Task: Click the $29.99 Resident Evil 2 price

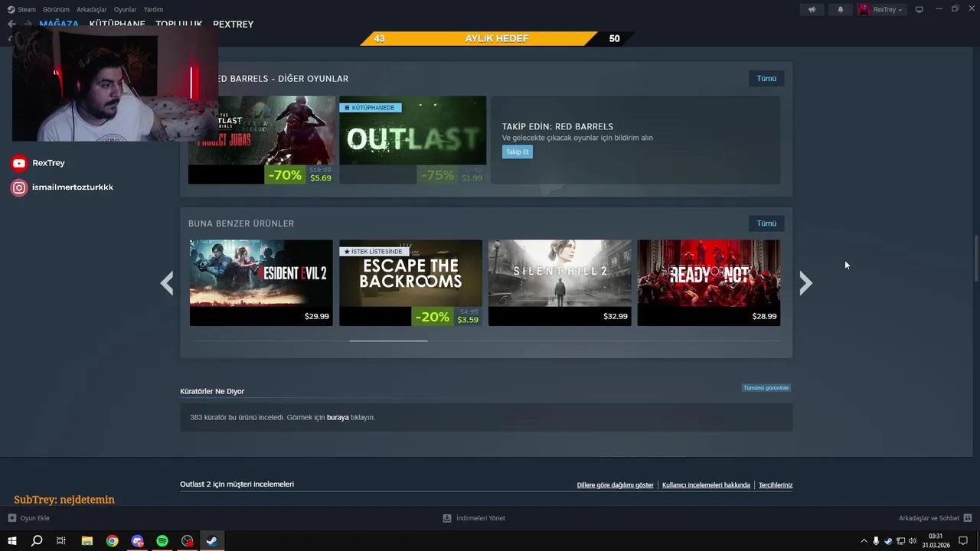Action: click(x=317, y=316)
